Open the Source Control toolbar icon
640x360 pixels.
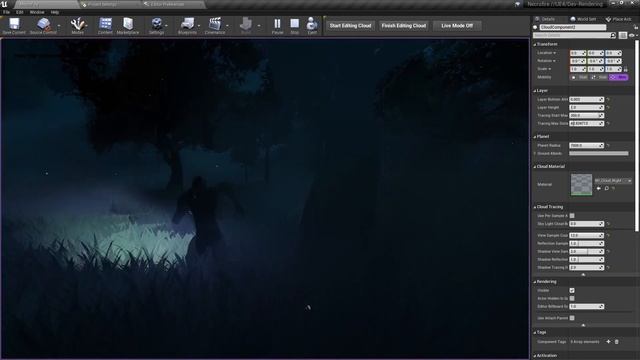(43, 25)
